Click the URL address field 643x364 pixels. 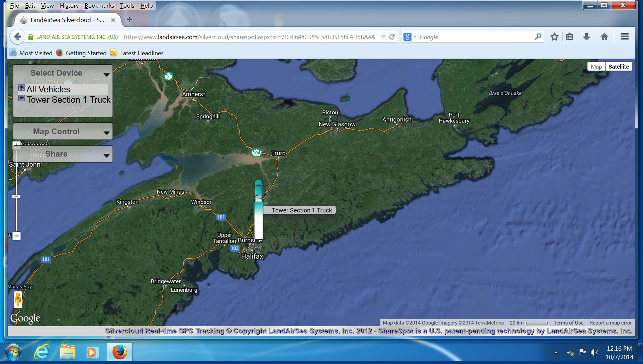[249, 37]
